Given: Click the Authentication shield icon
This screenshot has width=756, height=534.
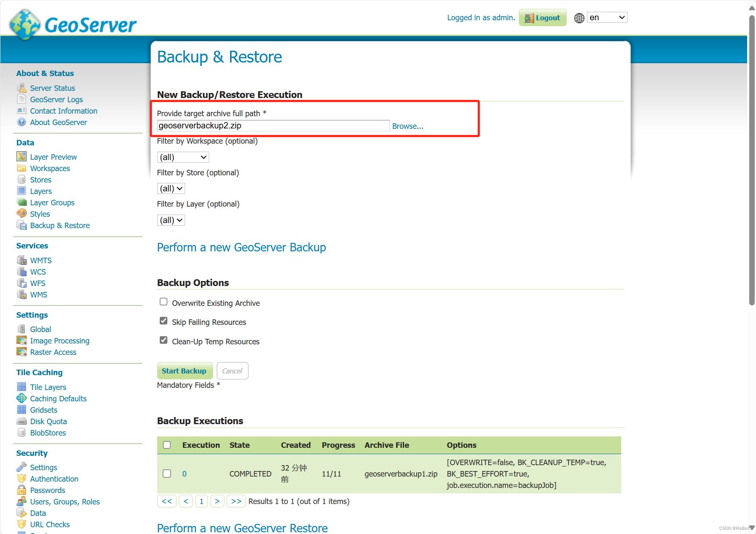Looking at the screenshot, I should 22,479.
